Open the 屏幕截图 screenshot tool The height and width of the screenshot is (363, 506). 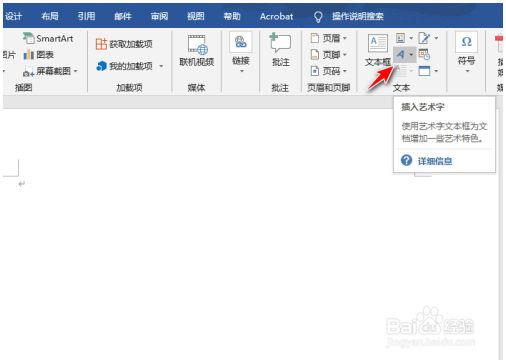click(47, 71)
